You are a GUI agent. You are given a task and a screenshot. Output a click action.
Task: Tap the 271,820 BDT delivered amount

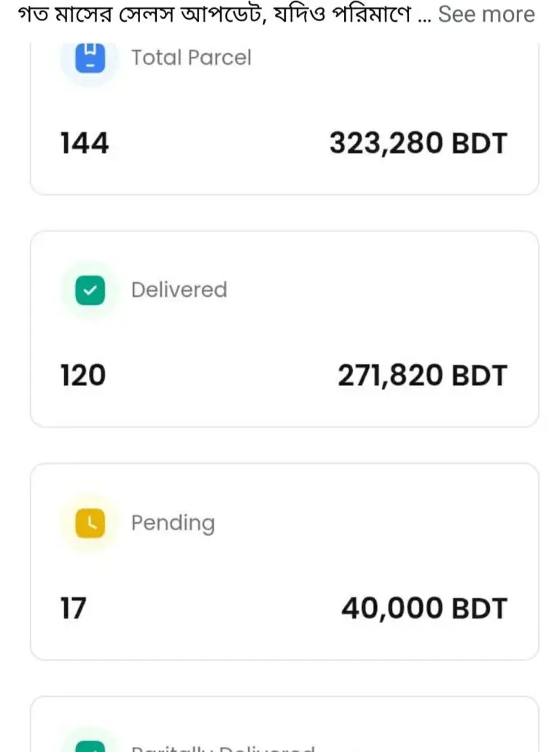coord(422,375)
